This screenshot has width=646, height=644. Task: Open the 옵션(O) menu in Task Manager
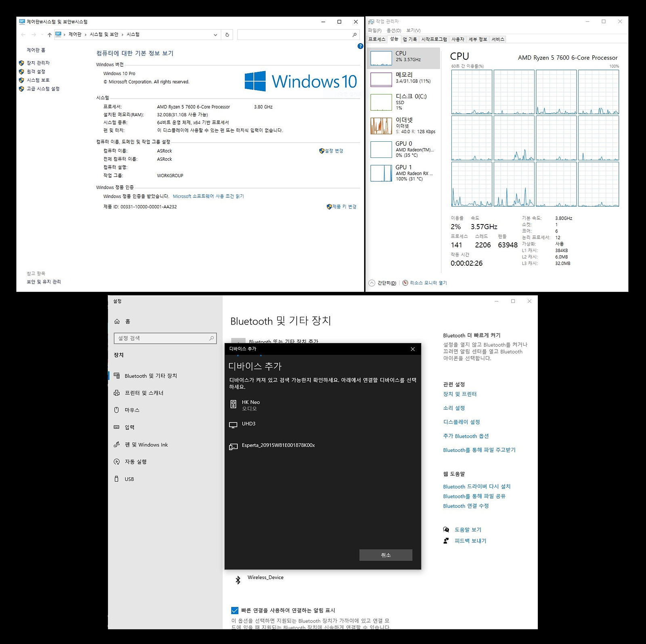point(394,30)
